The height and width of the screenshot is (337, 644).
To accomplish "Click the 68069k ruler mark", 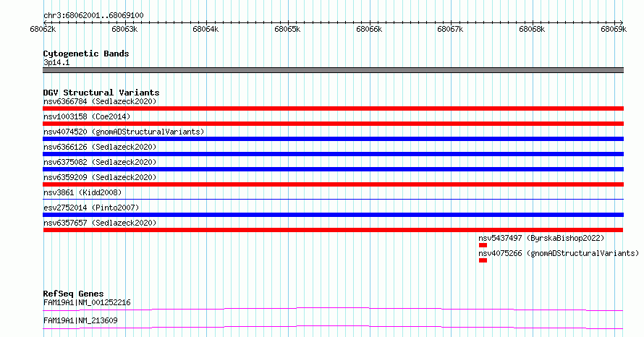I will (x=614, y=29).
